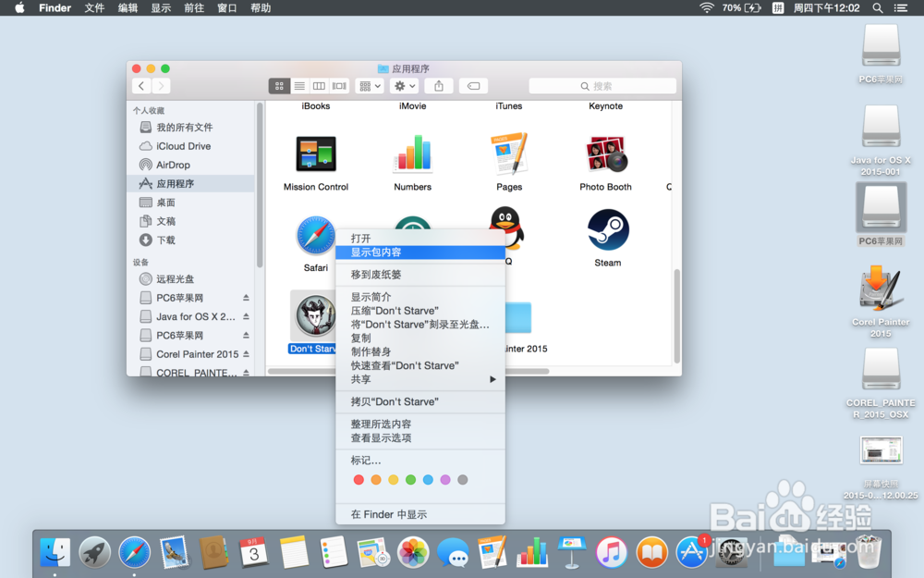
Task: Expand the 共享 submenu arrow
Action: 492,379
